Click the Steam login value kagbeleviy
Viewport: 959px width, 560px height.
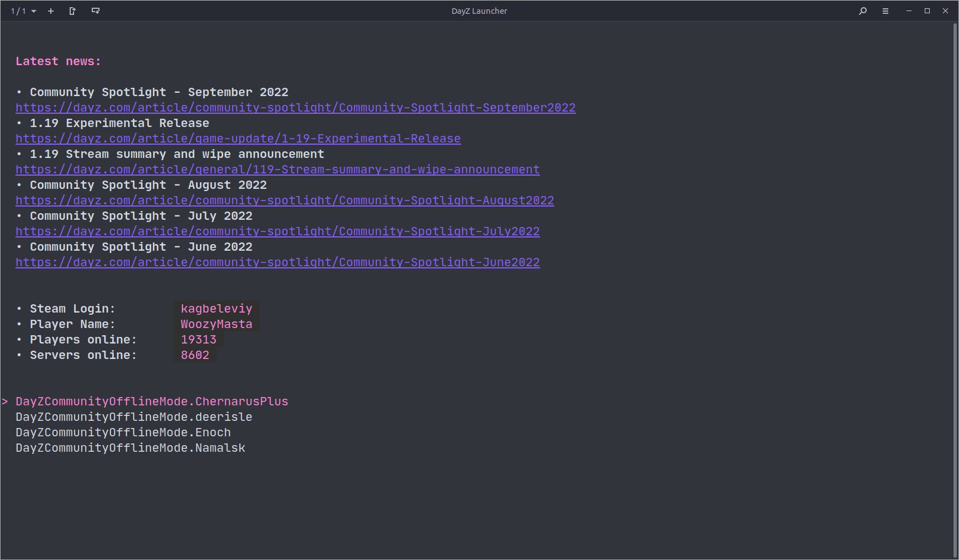click(x=217, y=309)
